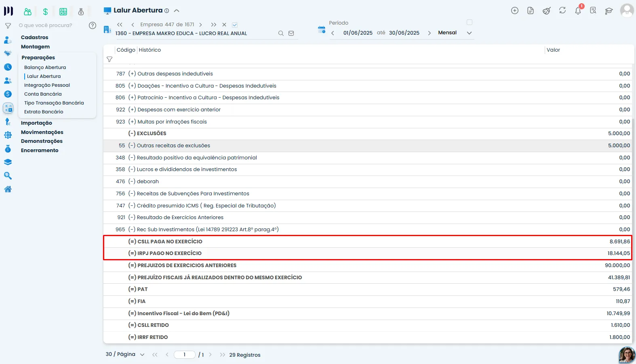Screen dimensions: 636x364
Task: Open the money bag module icon
Action: (x=81, y=12)
